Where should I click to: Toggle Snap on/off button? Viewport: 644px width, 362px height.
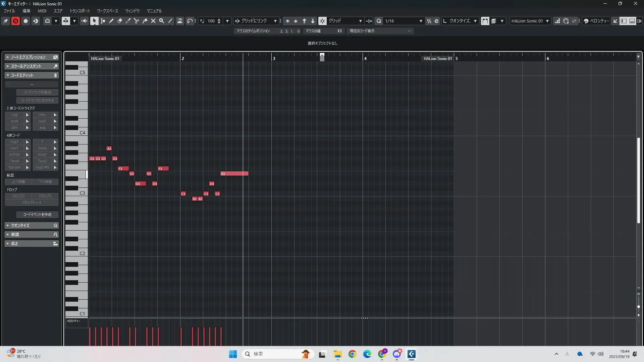click(x=322, y=21)
